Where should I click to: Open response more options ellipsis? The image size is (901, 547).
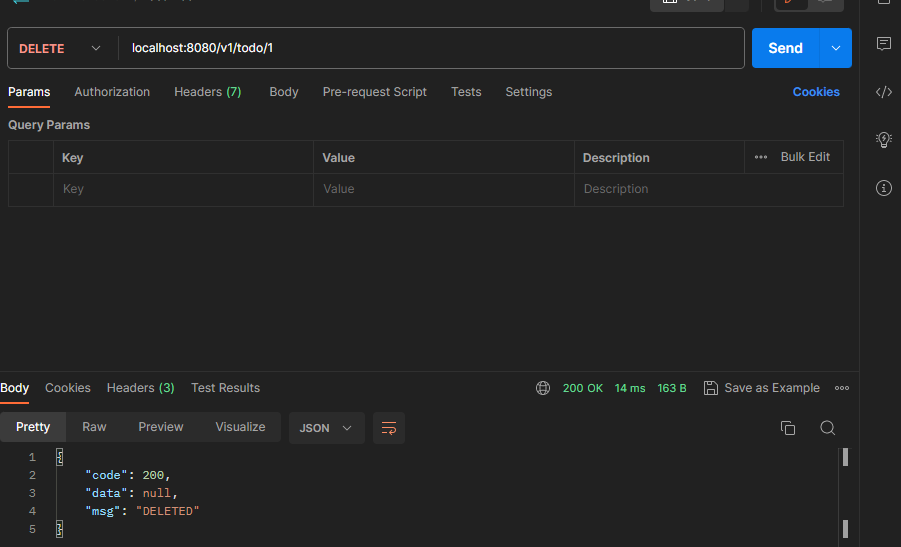[x=842, y=388]
